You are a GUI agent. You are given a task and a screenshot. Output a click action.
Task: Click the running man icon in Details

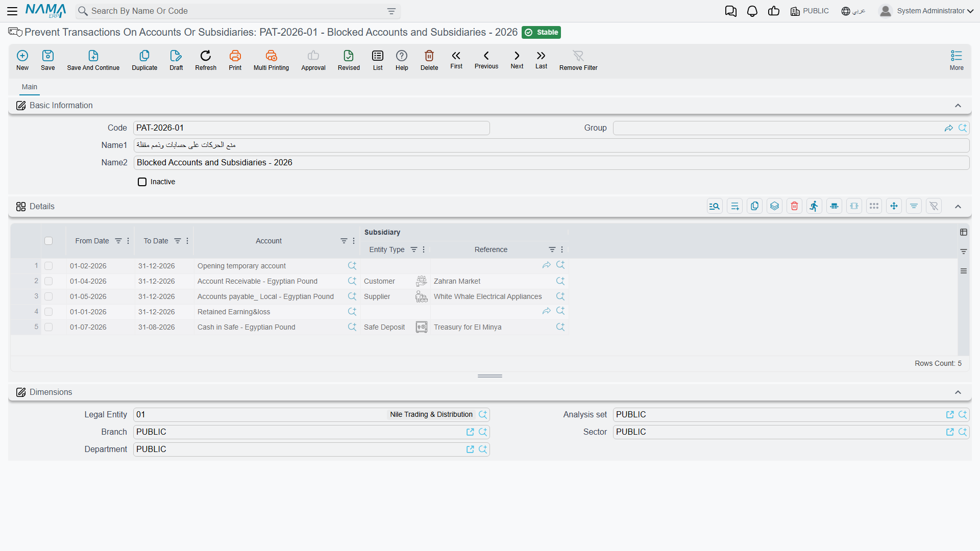click(814, 206)
